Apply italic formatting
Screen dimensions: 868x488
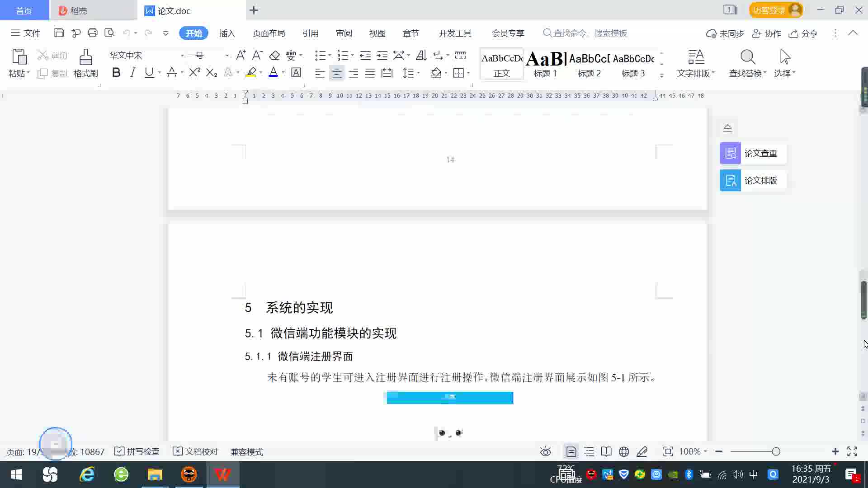(x=132, y=73)
